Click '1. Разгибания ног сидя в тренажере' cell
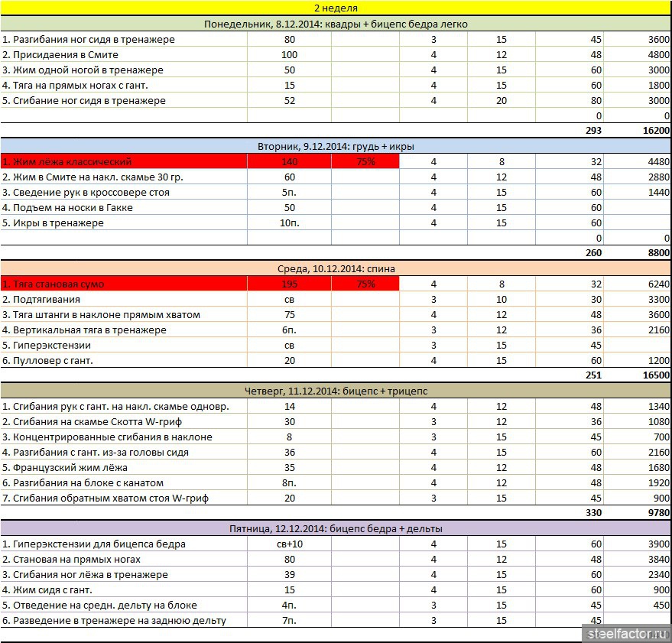This screenshot has height=643, width=672. click(124, 40)
